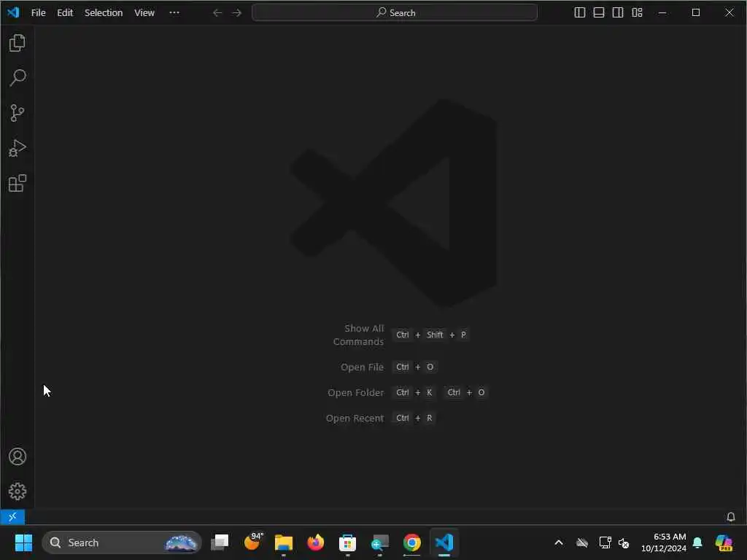The width and height of the screenshot is (747, 560).
Task: Open the Edit menu
Action: click(65, 13)
